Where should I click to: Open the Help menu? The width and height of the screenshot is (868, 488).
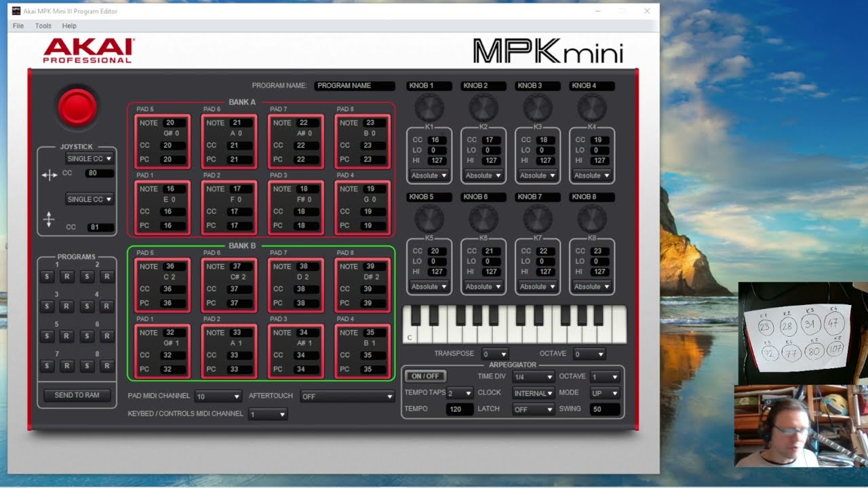[69, 26]
